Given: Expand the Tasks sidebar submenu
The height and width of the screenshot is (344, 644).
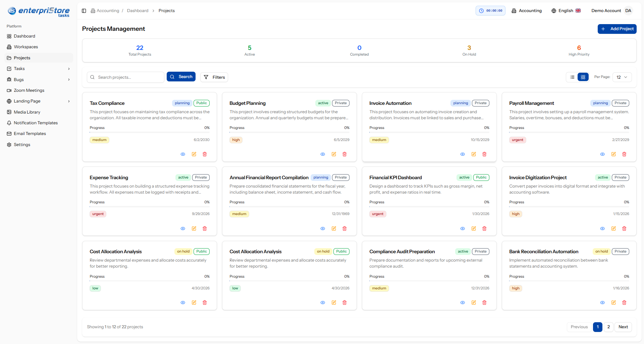Looking at the screenshot, I should (69, 69).
